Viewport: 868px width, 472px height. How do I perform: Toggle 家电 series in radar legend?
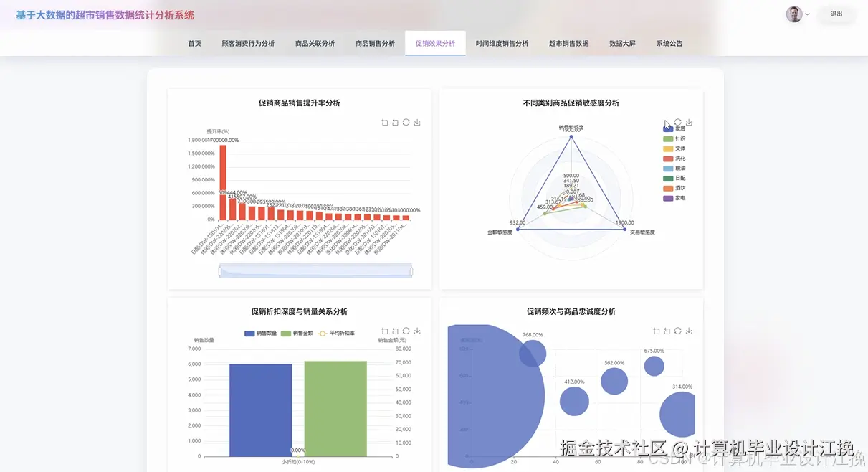[x=674, y=197]
